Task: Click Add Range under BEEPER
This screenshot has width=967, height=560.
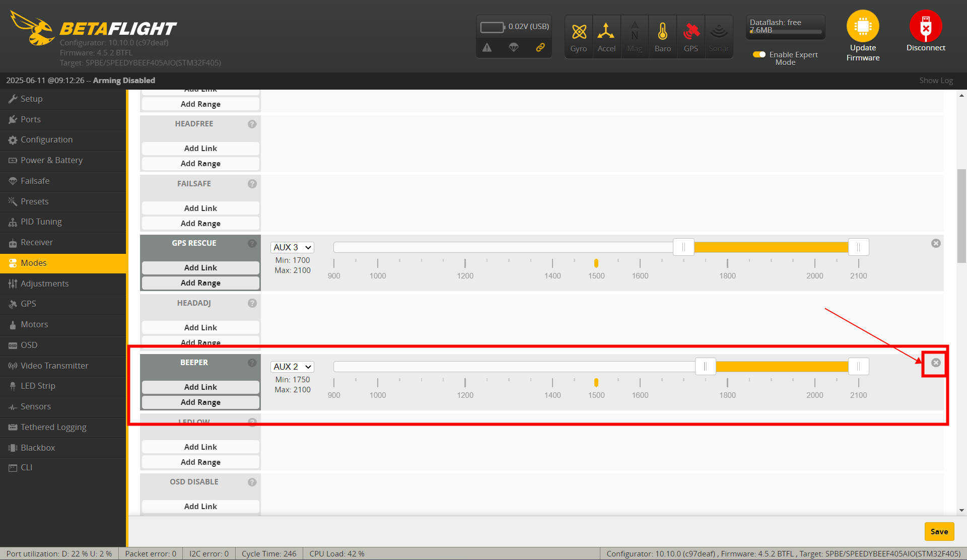Action: [200, 402]
